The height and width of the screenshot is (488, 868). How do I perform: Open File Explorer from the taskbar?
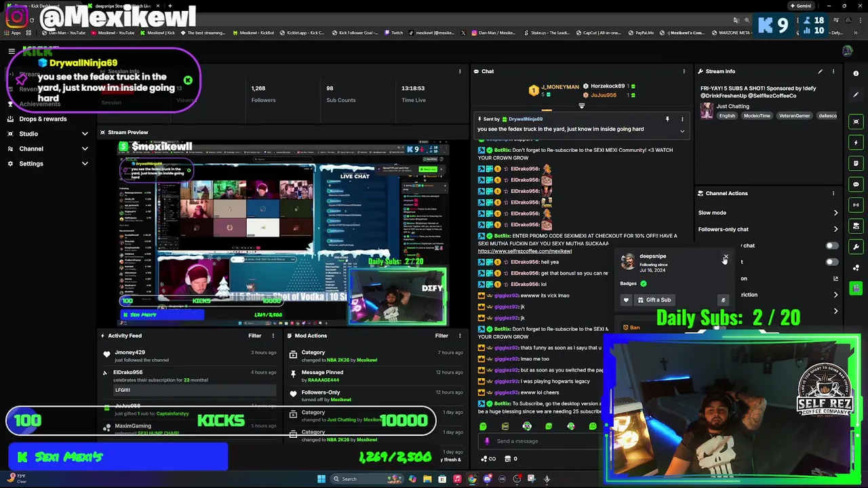(x=427, y=479)
